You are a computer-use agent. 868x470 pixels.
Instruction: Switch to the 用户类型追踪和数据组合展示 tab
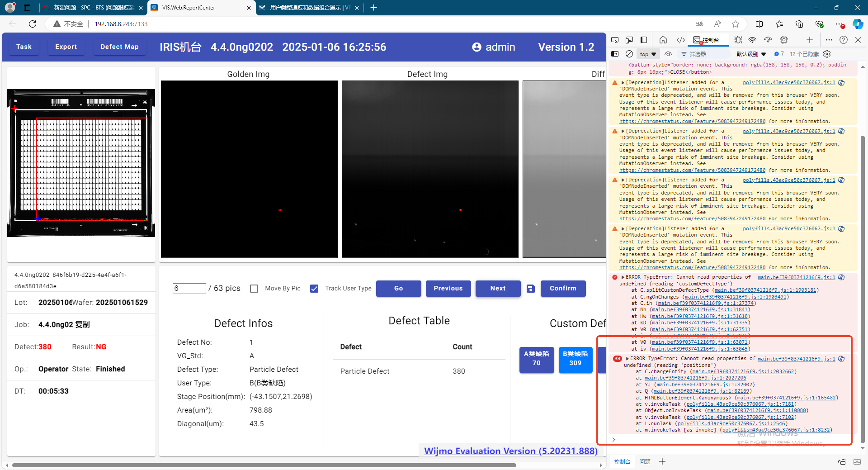coord(310,8)
